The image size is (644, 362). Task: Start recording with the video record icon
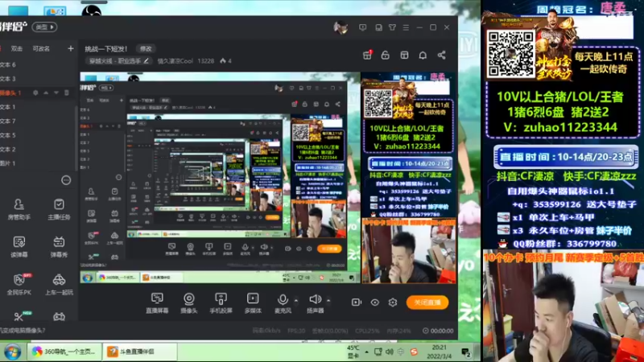tap(357, 302)
